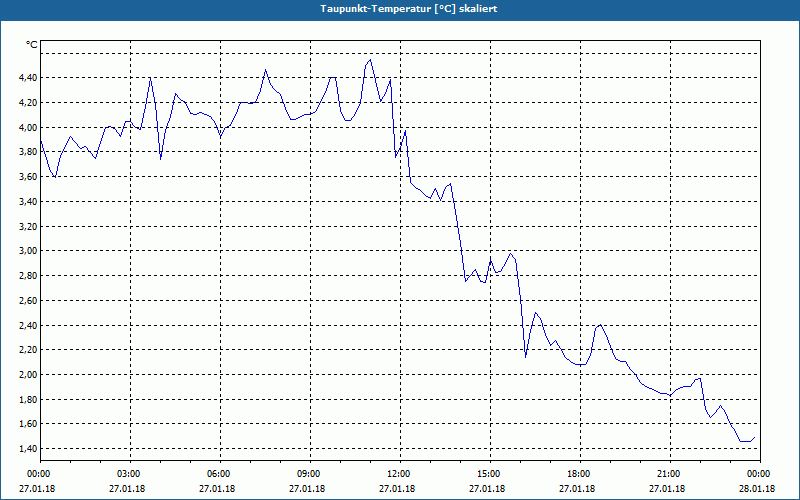Pick the '3,60' y-axis label
This screenshot has width=800, height=500.
tap(27, 177)
